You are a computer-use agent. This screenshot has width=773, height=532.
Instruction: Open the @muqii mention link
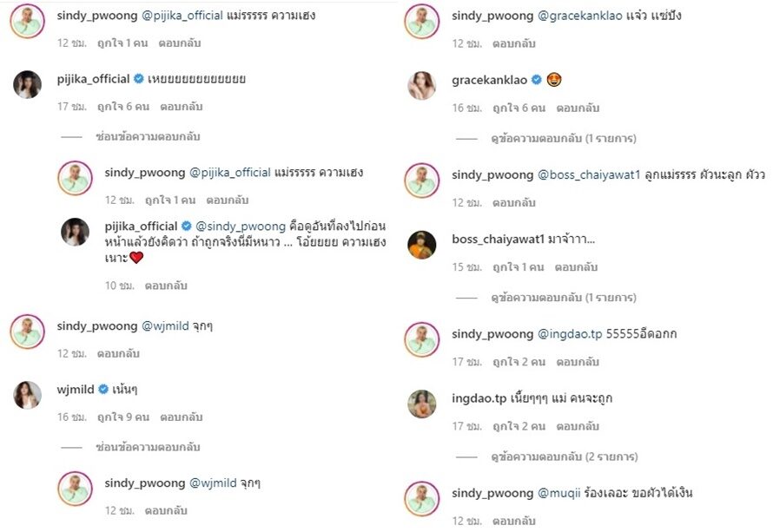(x=558, y=493)
